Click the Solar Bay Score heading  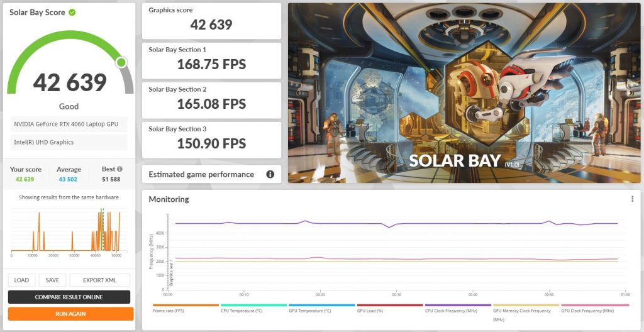(37, 13)
